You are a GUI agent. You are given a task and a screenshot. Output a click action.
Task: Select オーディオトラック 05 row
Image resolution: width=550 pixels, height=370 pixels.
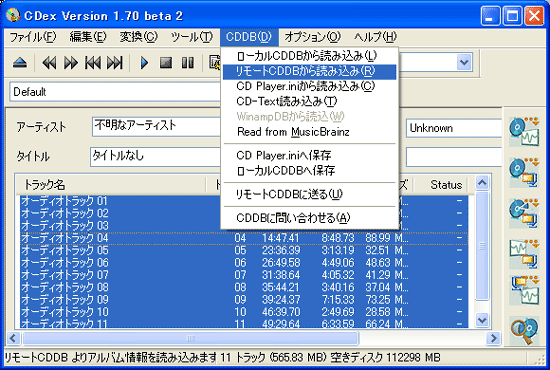(x=244, y=250)
